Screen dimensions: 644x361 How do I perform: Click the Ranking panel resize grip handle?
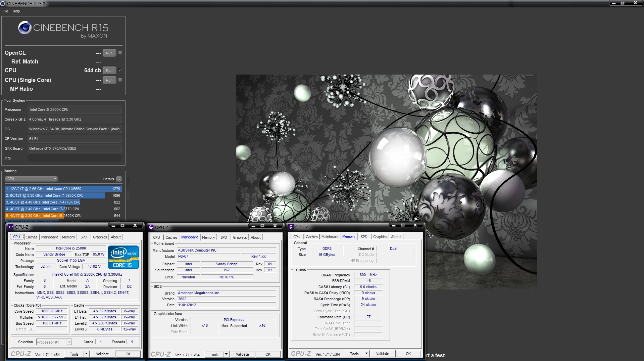128,188
